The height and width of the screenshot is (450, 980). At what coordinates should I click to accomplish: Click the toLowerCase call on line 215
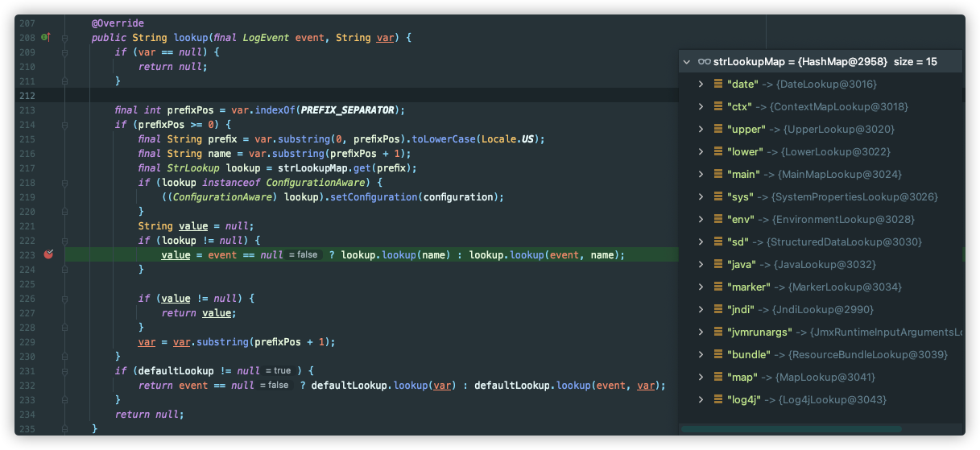click(x=445, y=138)
